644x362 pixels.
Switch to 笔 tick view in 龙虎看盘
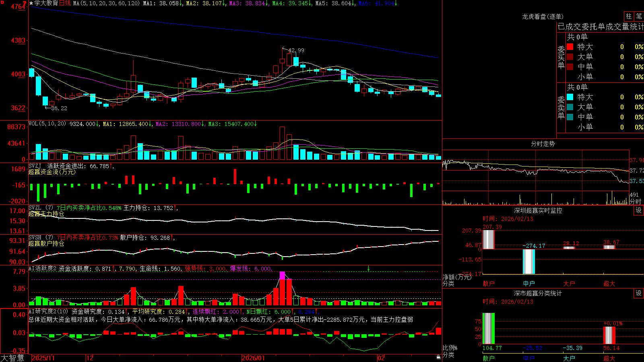click(639, 16)
